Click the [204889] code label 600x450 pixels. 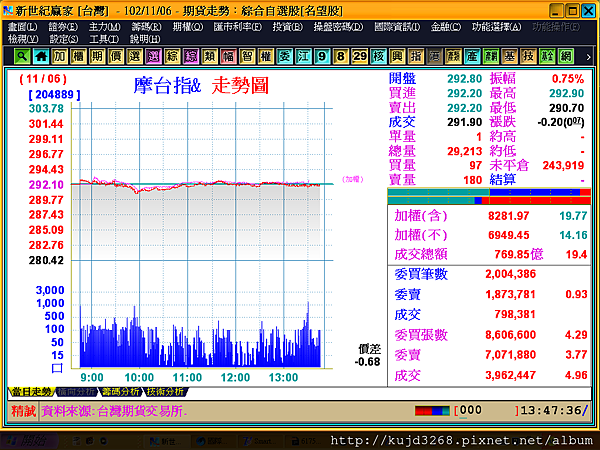click(x=54, y=95)
